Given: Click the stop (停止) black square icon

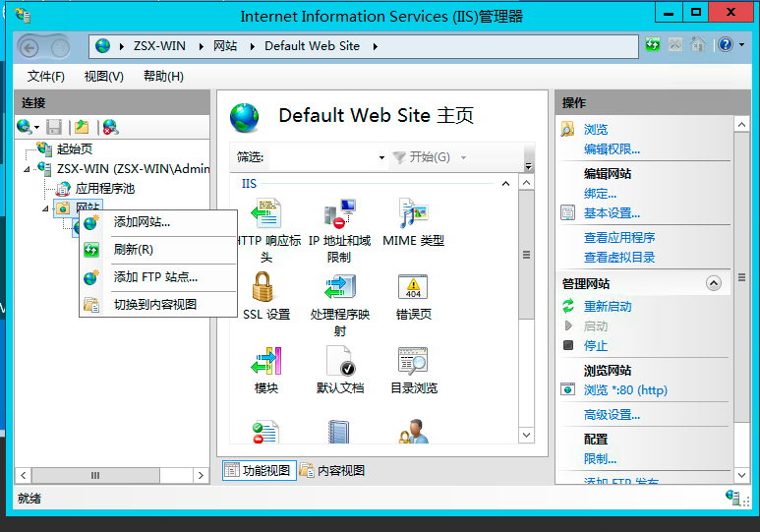Looking at the screenshot, I should pos(568,345).
